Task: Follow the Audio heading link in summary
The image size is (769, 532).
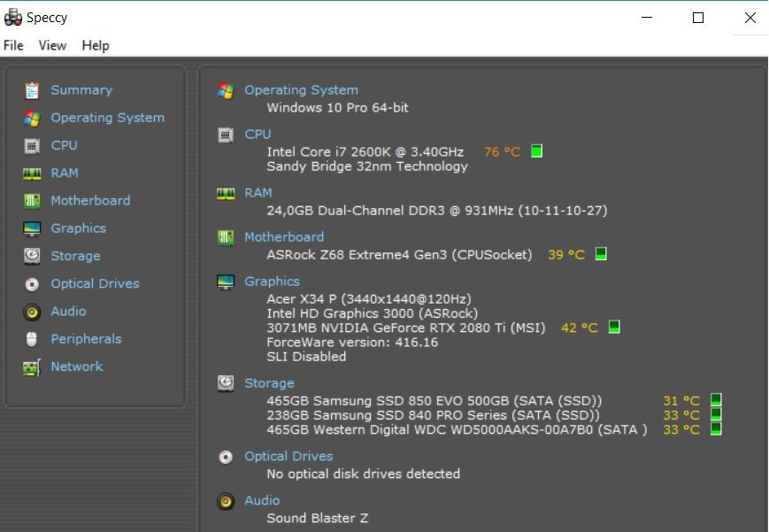Action: pyautogui.click(x=262, y=501)
